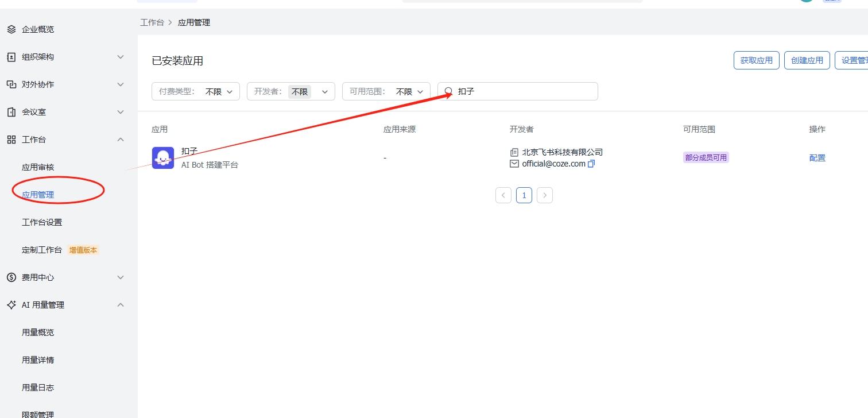
Task: Click the 获取应用 button
Action: point(757,60)
